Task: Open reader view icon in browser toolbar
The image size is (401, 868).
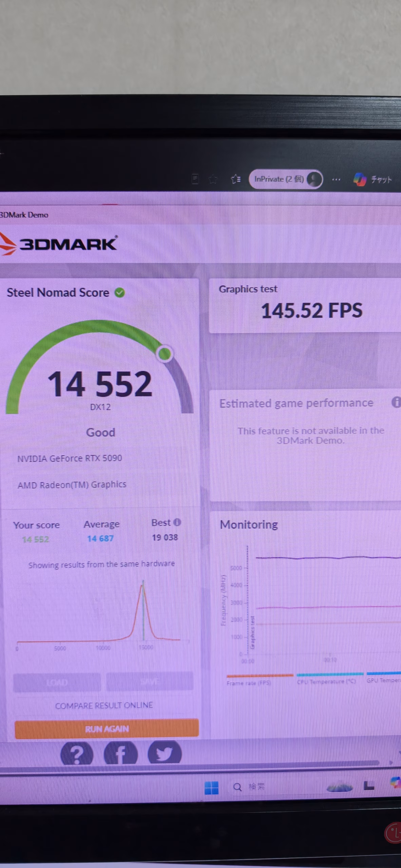Action: pyautogui.click(x=195, y=179)
